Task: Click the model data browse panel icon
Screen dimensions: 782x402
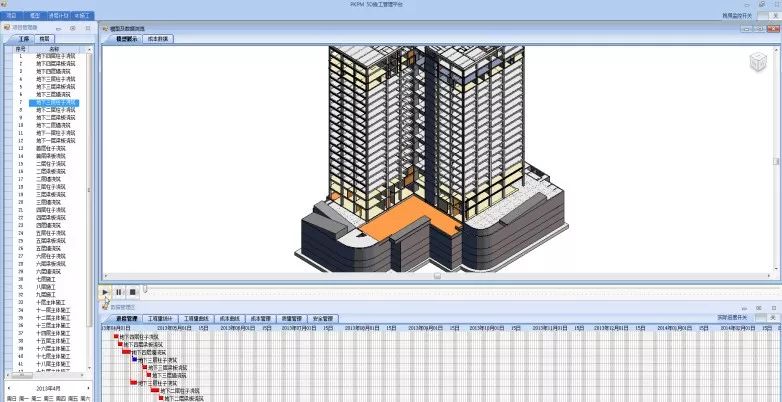Action: click(105, 28)
